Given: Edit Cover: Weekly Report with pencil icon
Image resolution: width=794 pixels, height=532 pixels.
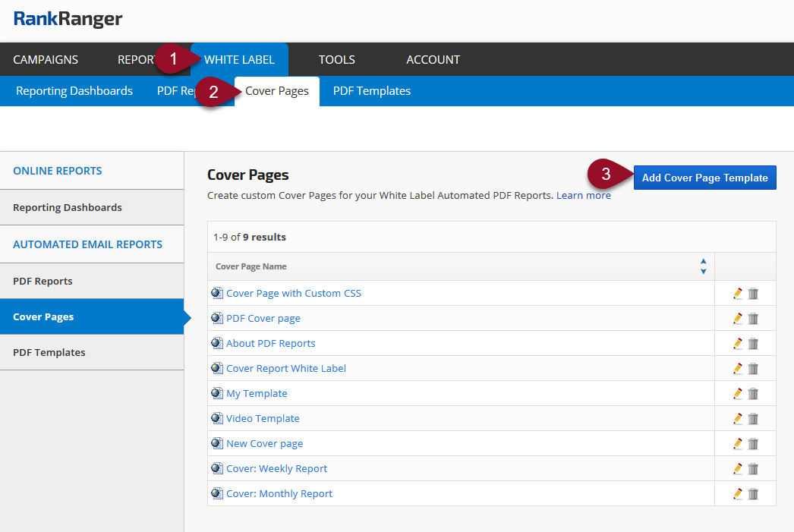Looking at the screenshot, I should pyautogui.click(x=737, y=468).
